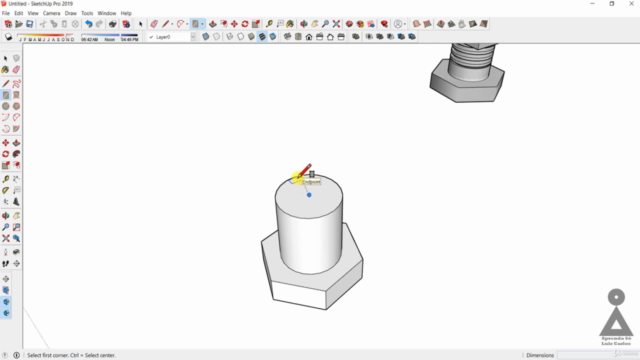
Task: Select the Arc tool in the top toolbar
Action: tap(180, 24)
